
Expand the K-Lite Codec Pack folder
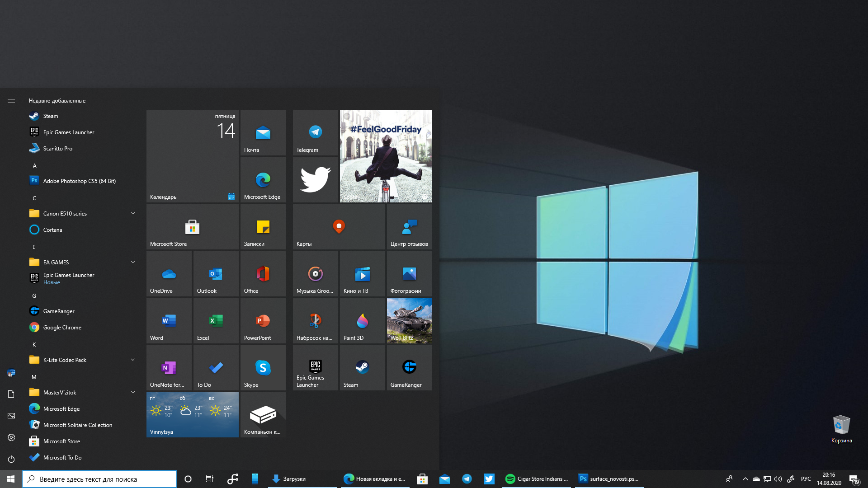pos(133,360)
